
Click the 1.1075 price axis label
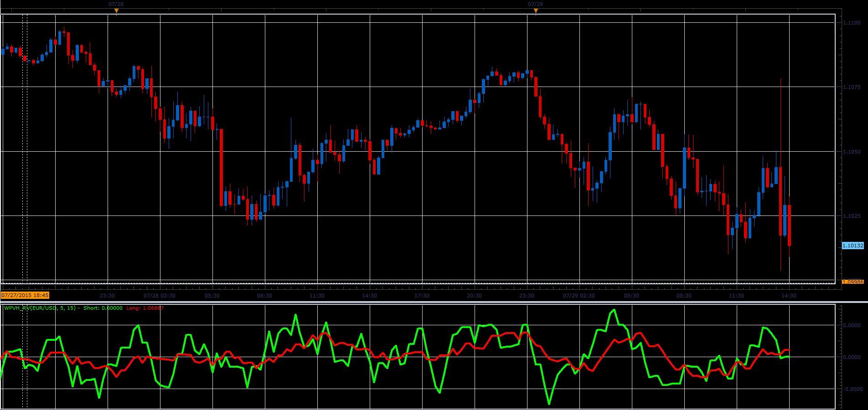tap(852, 87)
